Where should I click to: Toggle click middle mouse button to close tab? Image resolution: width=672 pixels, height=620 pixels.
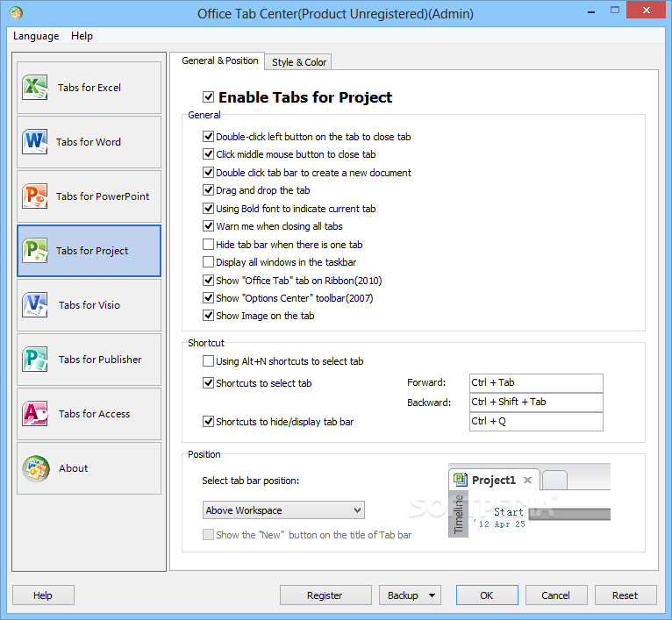click(208, 154)
